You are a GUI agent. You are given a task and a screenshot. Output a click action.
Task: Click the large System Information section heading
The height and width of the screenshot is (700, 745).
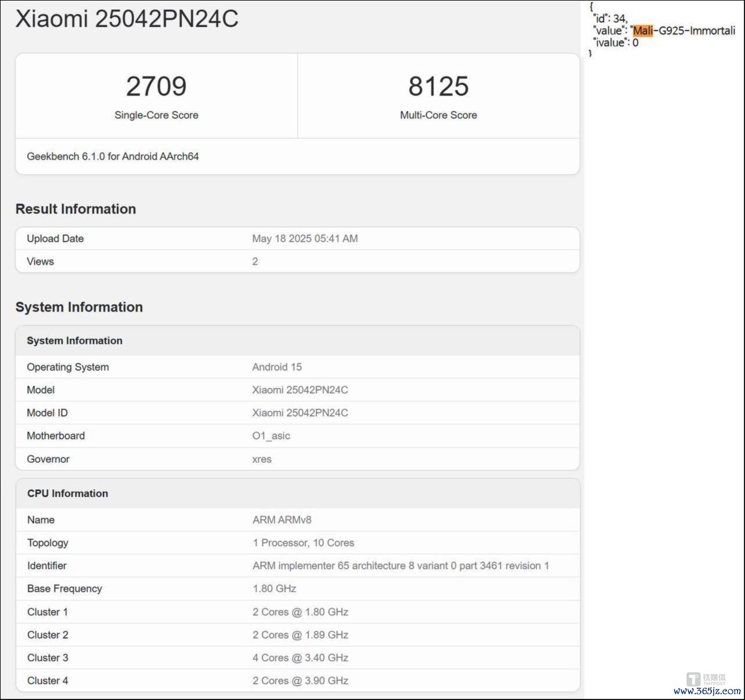click(x=79, y=307)
